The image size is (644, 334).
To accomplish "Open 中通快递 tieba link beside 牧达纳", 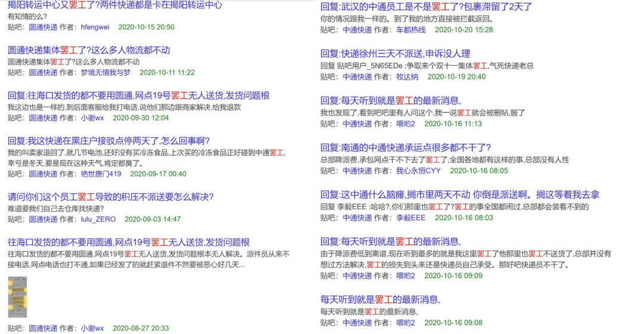I will click(x=357, y=77).
